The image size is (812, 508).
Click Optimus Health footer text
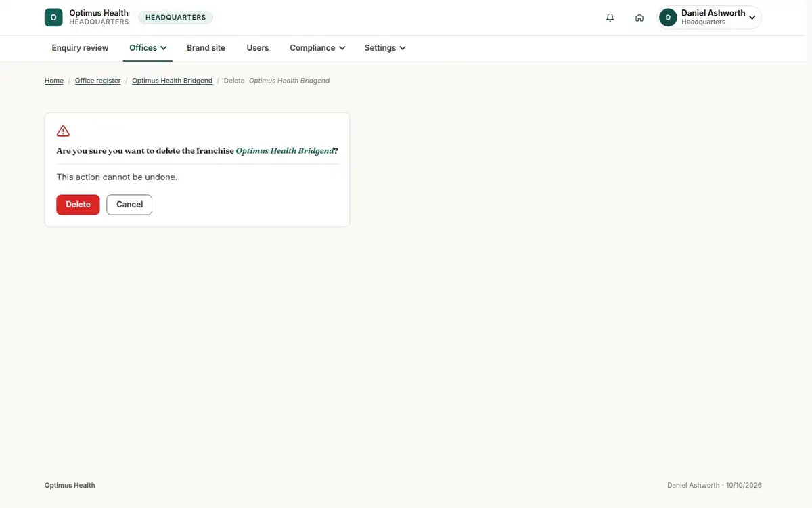point(70,485)
